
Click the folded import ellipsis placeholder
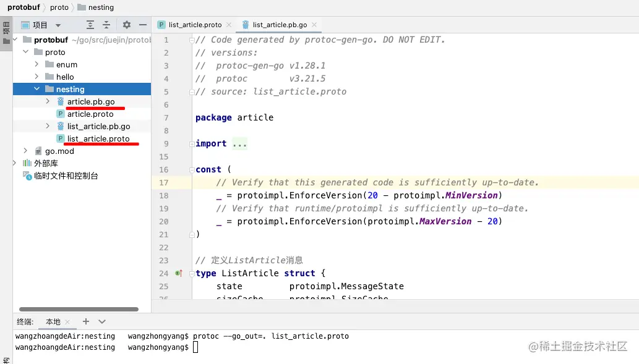click(x=239, y=144)
